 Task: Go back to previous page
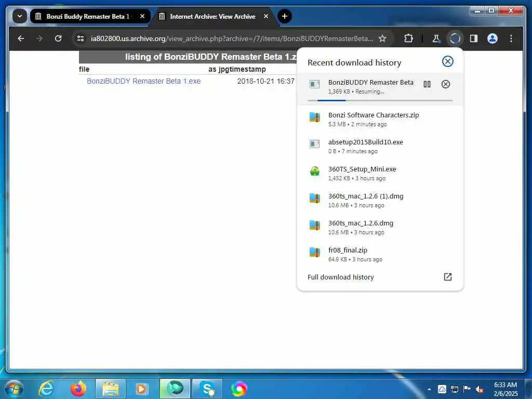click(x=21, y=38)
